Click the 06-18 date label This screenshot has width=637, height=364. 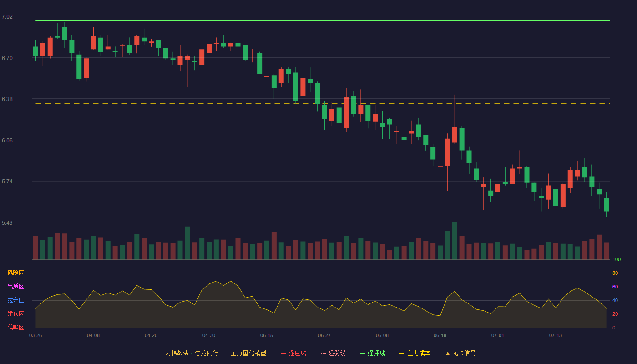tap(440, 335)
